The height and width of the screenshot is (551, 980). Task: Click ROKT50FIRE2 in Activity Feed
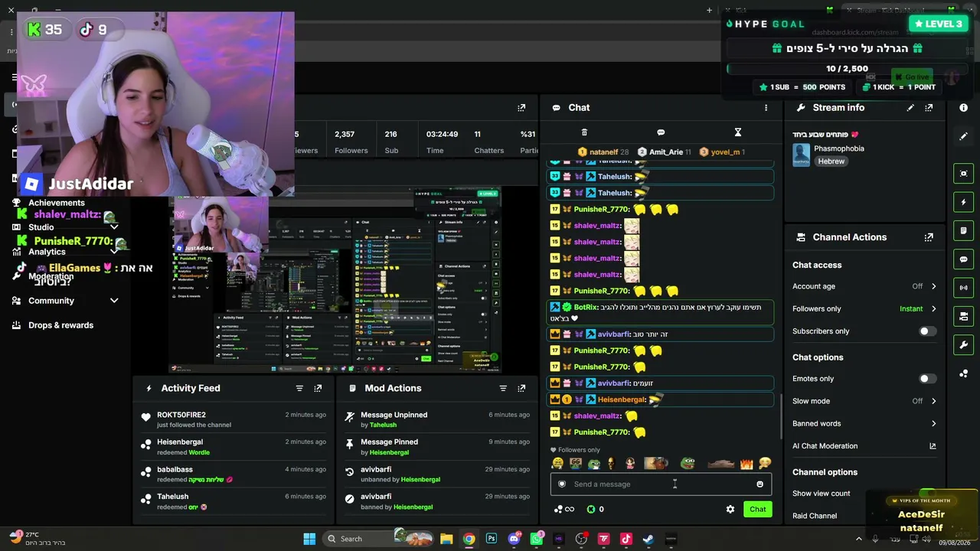tap(181, 415)
